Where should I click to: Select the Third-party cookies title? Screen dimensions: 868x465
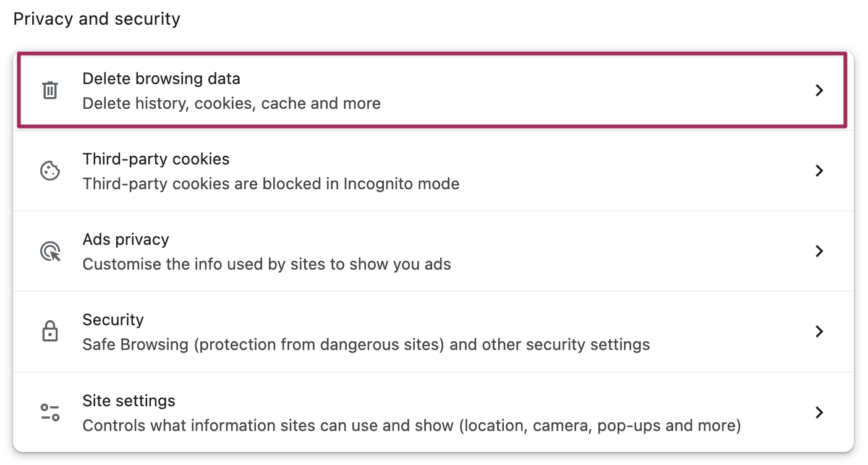(156, 159)
